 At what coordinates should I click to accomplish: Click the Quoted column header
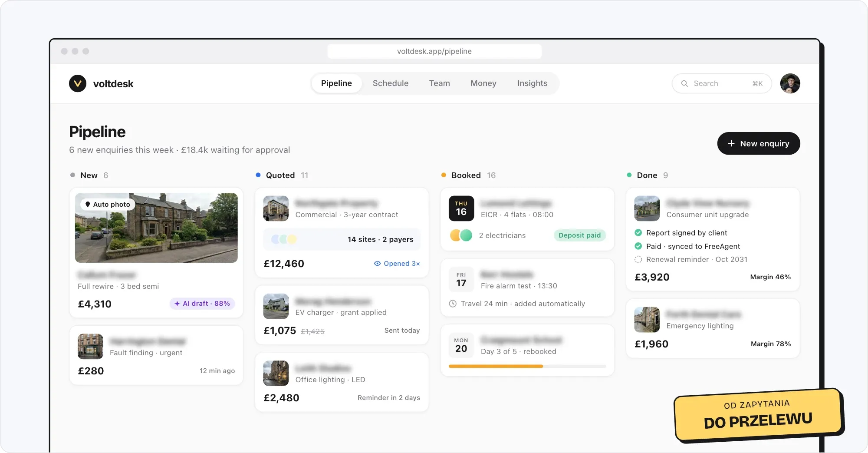[282, 175]
